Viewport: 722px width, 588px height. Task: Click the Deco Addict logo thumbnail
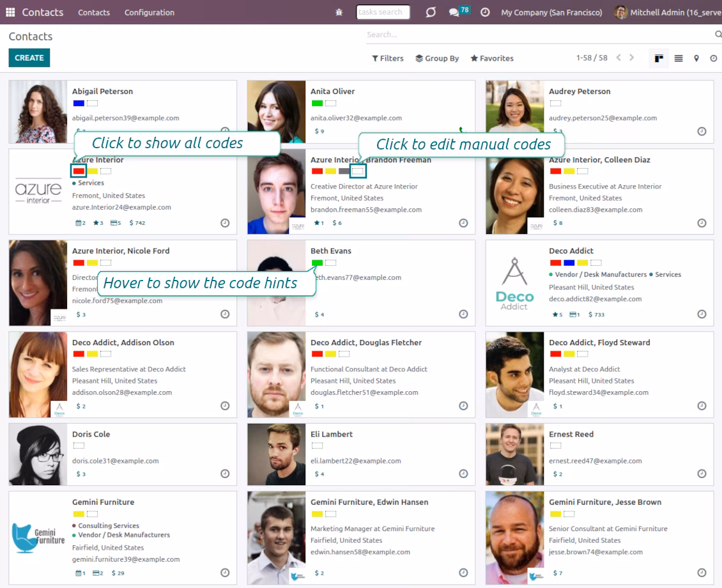[515, 282]
